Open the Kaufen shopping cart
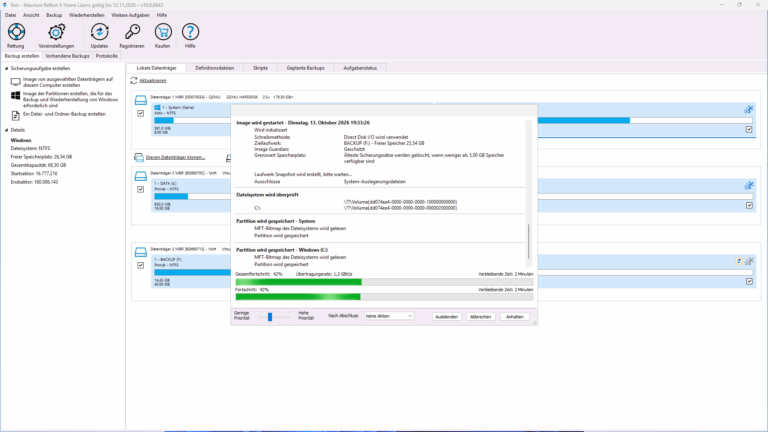 tap(163, 32)
